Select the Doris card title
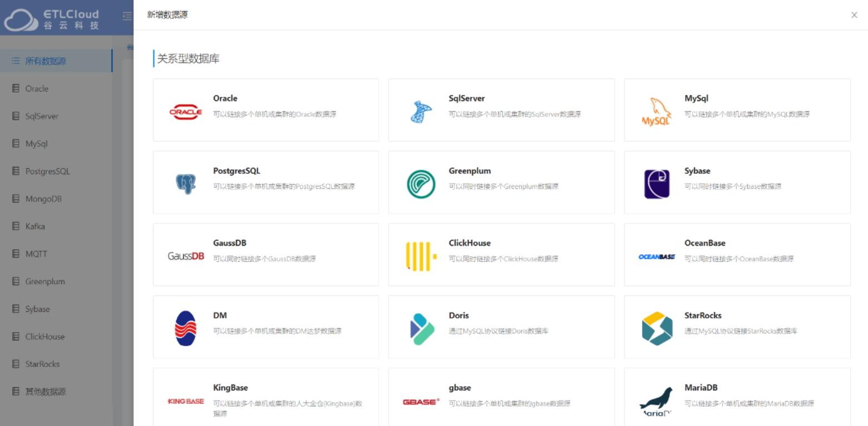Viewport: 868px width, 426px height. [459, 315]
